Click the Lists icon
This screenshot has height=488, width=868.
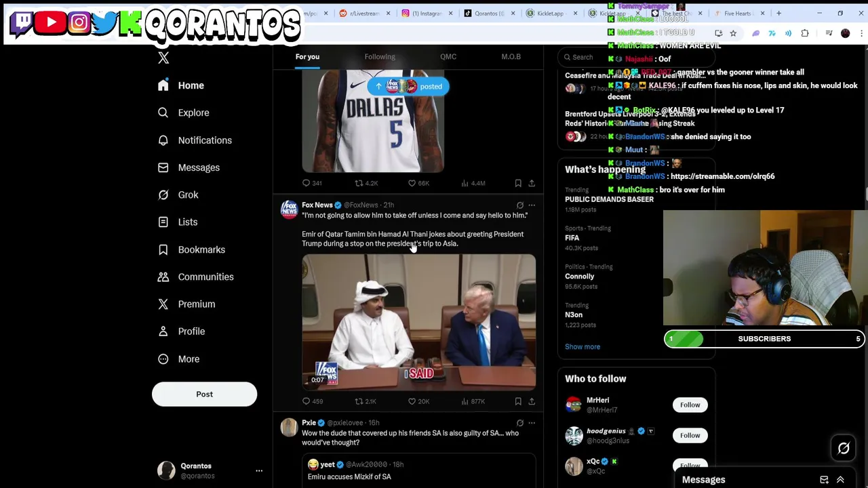(163, 222)
